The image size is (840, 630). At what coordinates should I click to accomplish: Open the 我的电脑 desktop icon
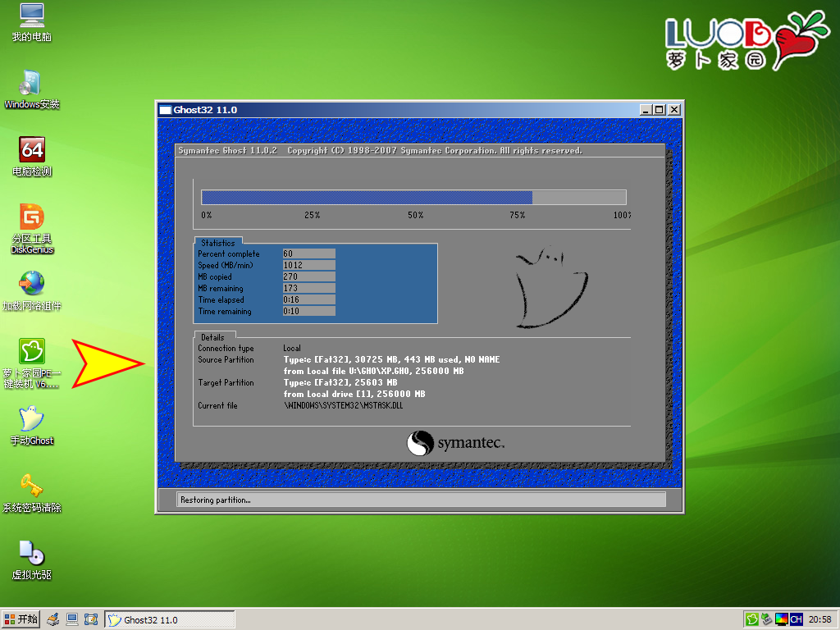31,16
